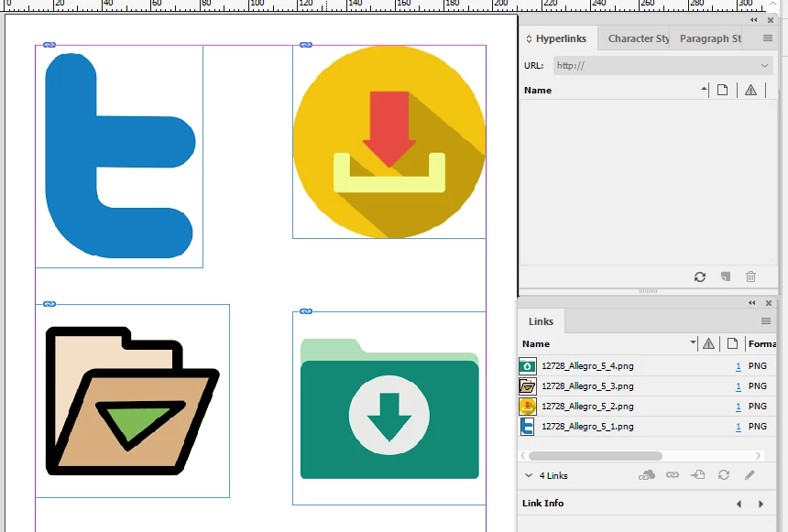Close the Links panel
The height and width of the screenshot is (532, 788).
(x=769, y=303)
